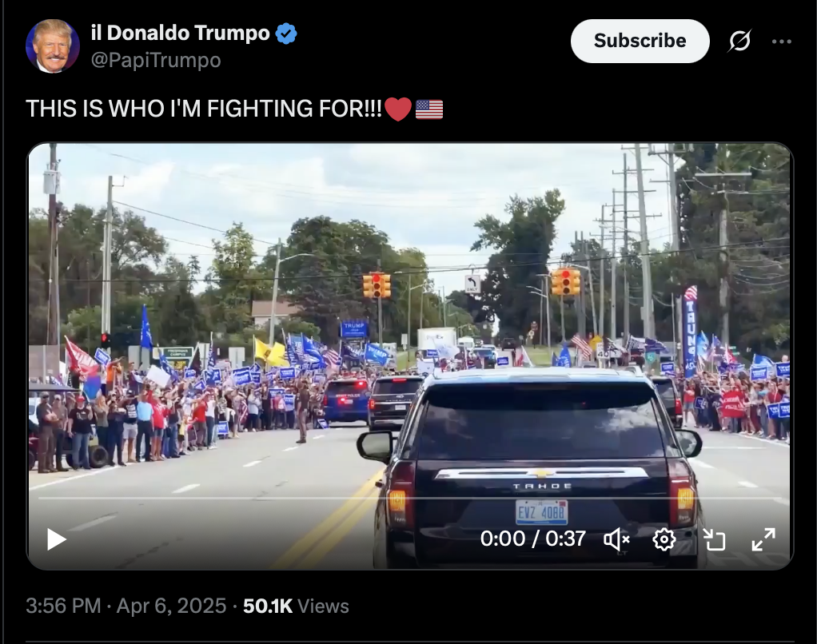Click the American flag emoji
Viewport: 817px width, 644px height.
tap(429, 109)
